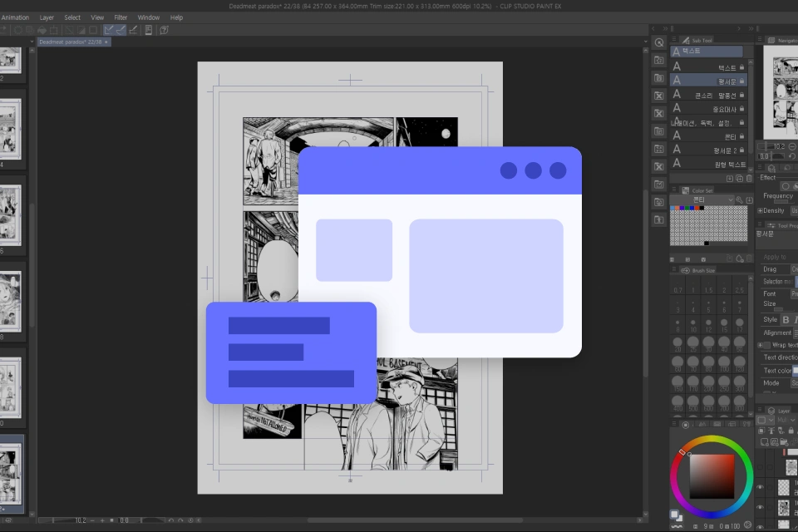Viewport: 798px width, 532px height.
Task: Open the layer blending mode dropdown
Action: pyautogui.click(x=787, y=420)
